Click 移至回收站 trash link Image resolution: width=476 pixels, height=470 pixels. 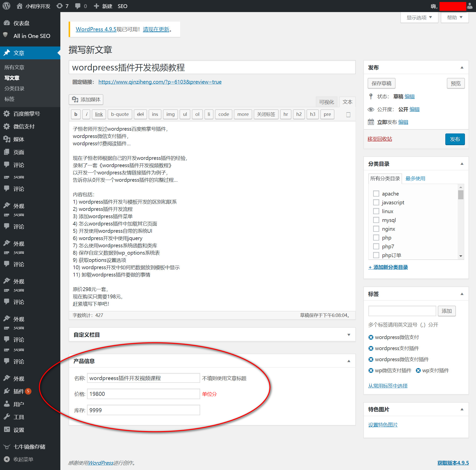click(380, 139)
